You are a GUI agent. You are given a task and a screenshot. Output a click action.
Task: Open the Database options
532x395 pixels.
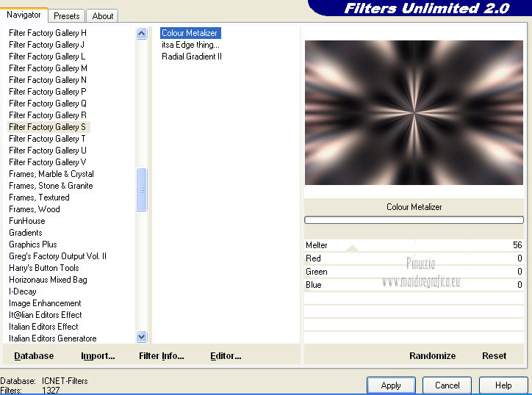pos(34,355)
